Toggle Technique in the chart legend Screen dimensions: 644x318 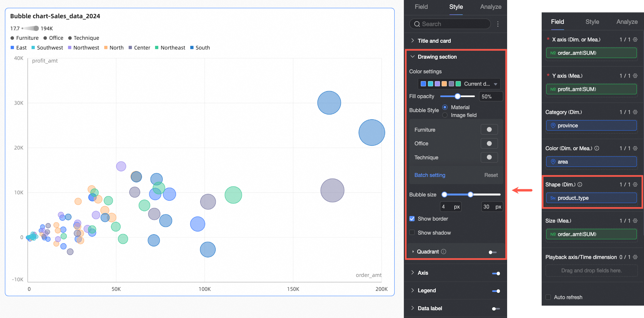[x=83, y=38]
